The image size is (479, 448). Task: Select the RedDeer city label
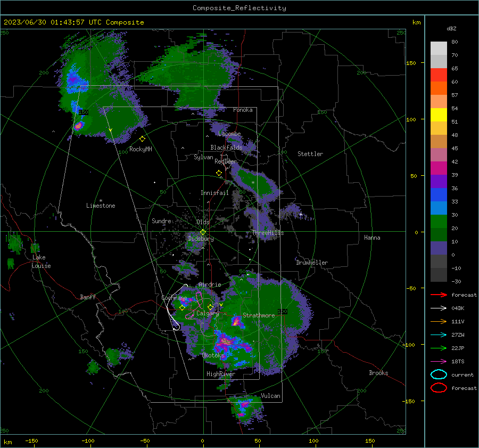coord(226,161)
